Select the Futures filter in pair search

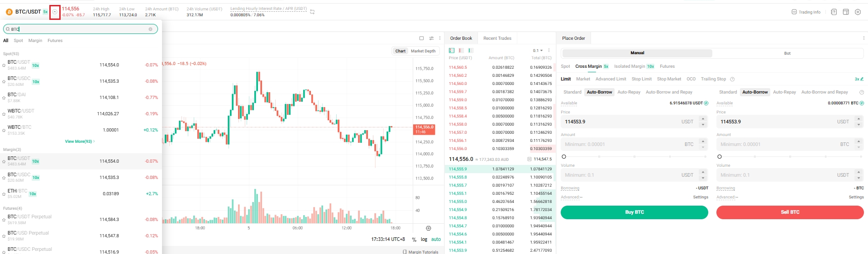tap(55, 41)
